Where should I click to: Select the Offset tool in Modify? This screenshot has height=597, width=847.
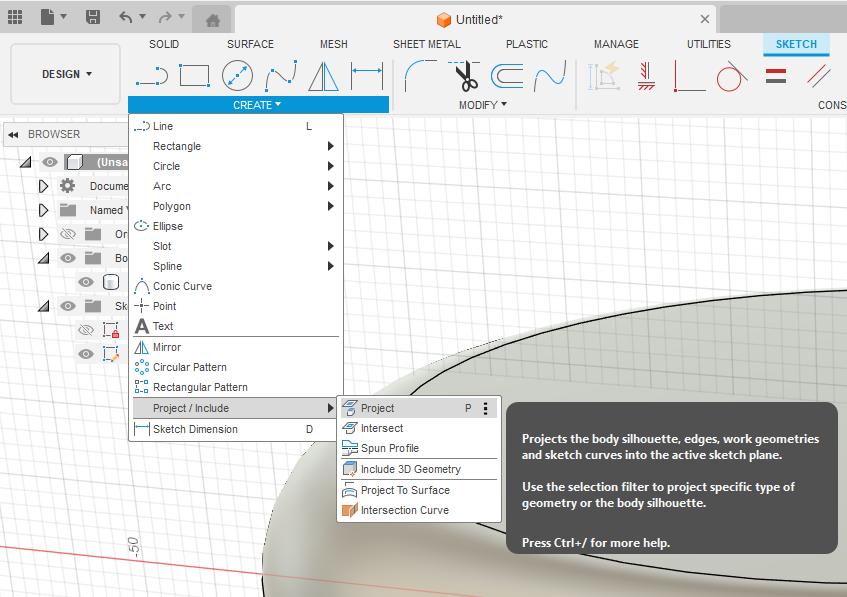click(507, 76)
